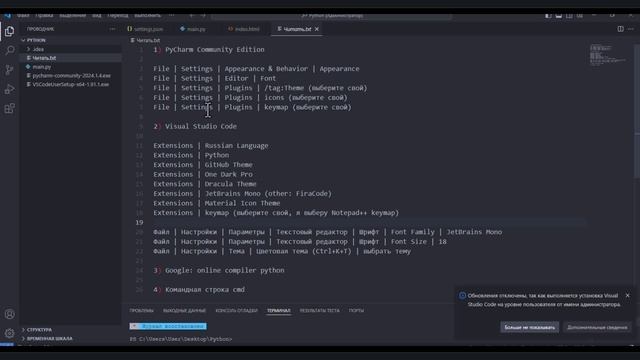
Task: Open the Search view in activity bar
Action: click(9, 51)
